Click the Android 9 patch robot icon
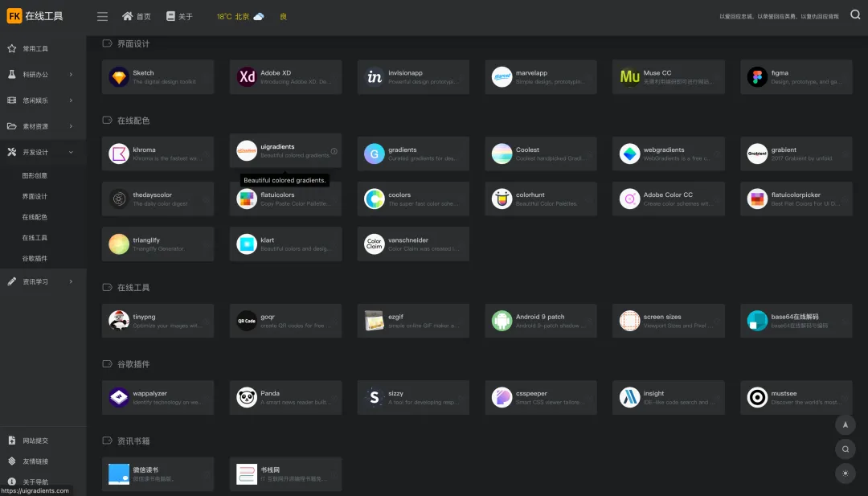This screenshot has width=868, height=496. point(502,321)
